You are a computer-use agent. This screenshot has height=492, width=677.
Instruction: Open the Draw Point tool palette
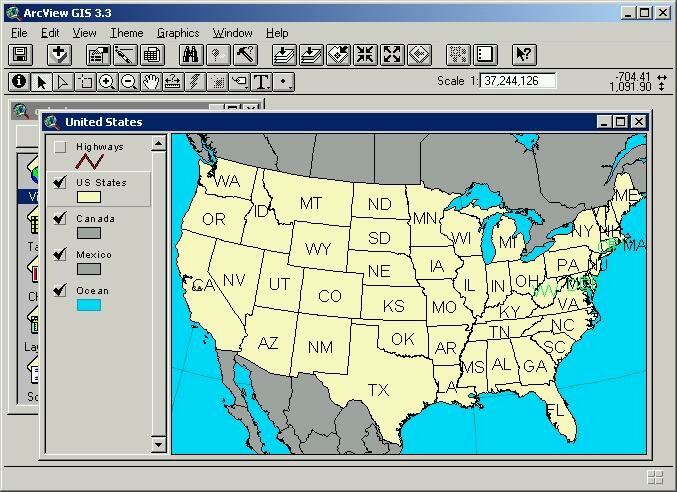[x=284, y=82]
